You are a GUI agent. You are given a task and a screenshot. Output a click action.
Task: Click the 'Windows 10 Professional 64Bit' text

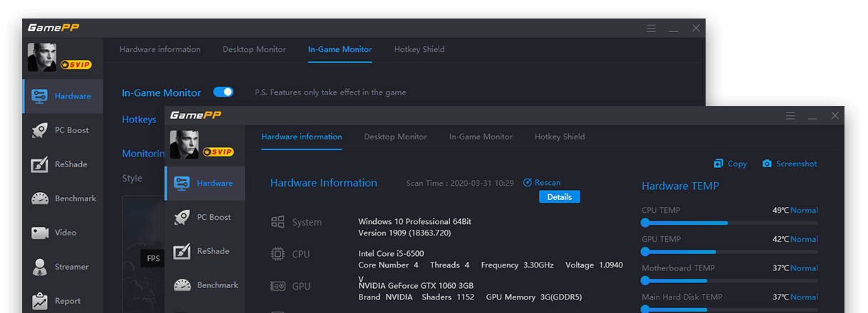click(414, 222)
